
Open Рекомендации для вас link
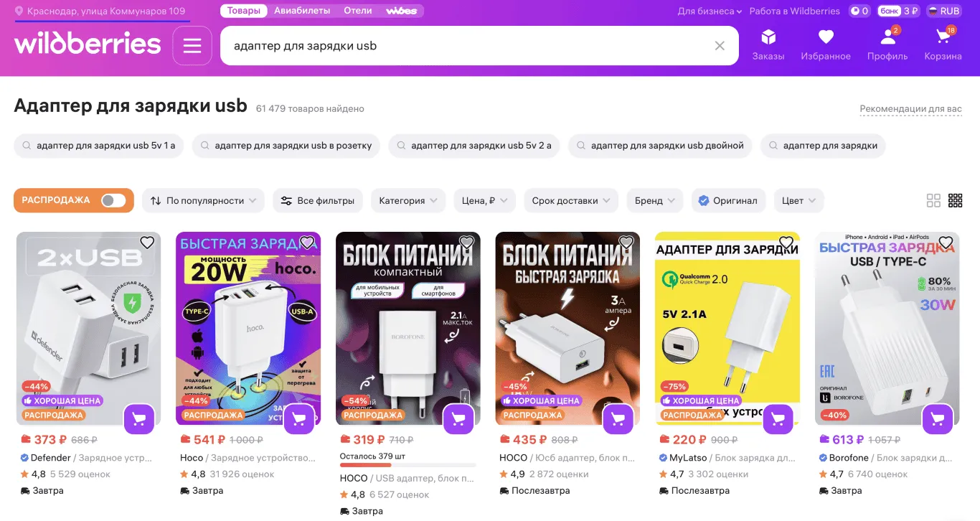[911, 109]
